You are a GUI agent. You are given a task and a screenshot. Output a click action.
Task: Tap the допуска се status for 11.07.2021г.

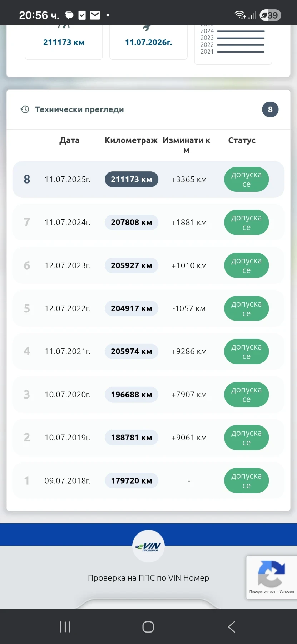(246, 351)
